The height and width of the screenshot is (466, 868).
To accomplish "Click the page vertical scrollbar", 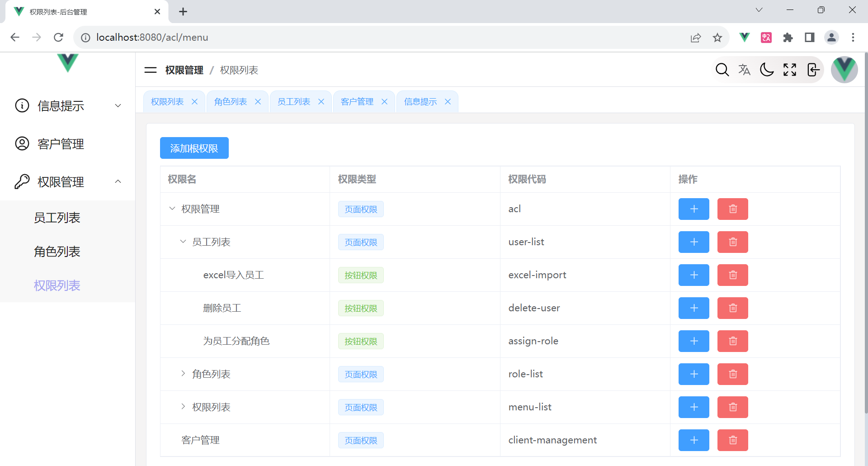I will coord(865,233).
